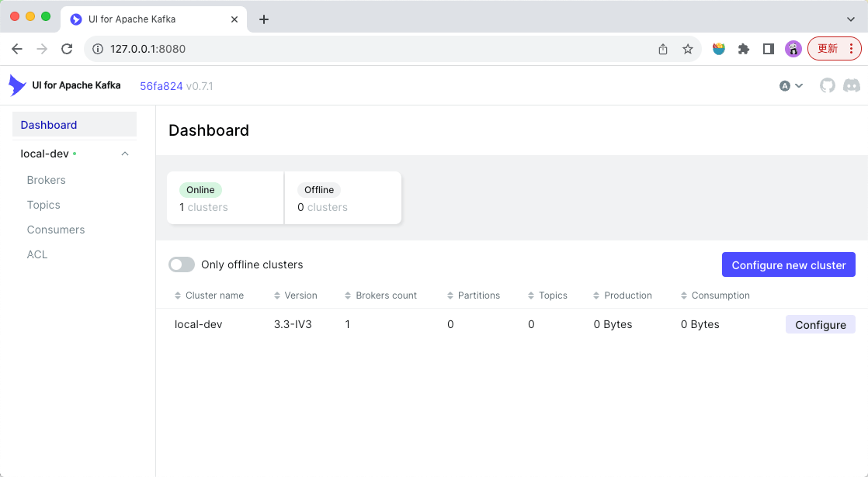This screenshot has height=477, width=868.
Task: Open the 56fa824 commit link
Action: click(161, 86)
